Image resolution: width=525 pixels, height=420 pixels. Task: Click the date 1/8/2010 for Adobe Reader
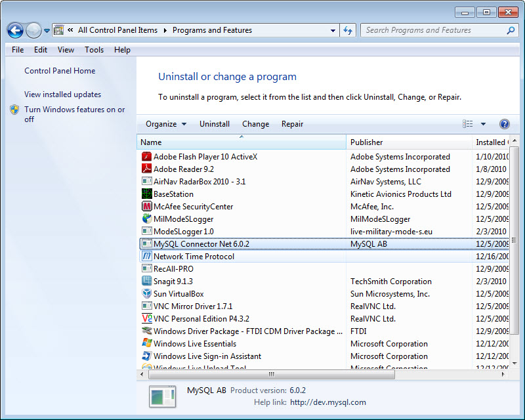click(x=491, y=169)
